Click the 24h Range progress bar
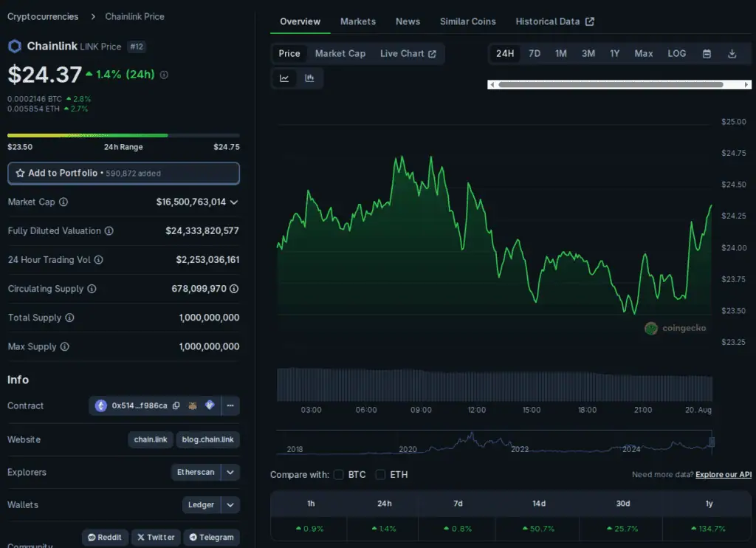The height and width of the screenshot is (548, 756). click(123, 136)
